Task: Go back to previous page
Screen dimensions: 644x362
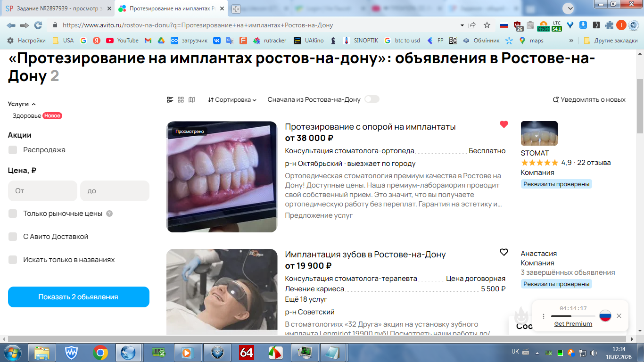Action: point(11,25)
